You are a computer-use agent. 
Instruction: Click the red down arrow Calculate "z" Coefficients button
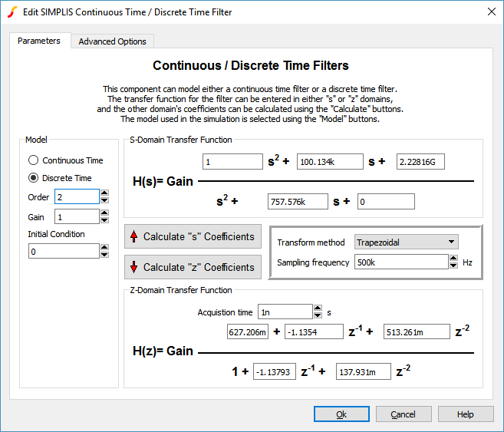(192, 267)
